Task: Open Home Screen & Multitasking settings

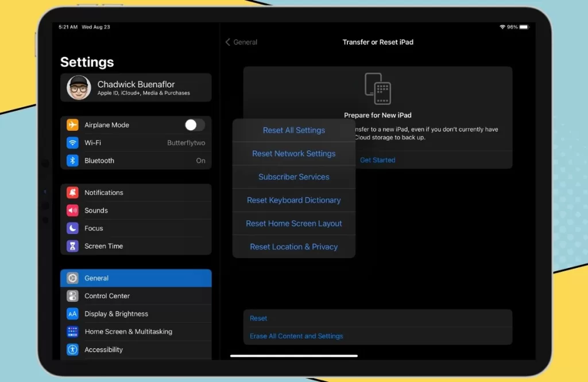Action: 136,332
